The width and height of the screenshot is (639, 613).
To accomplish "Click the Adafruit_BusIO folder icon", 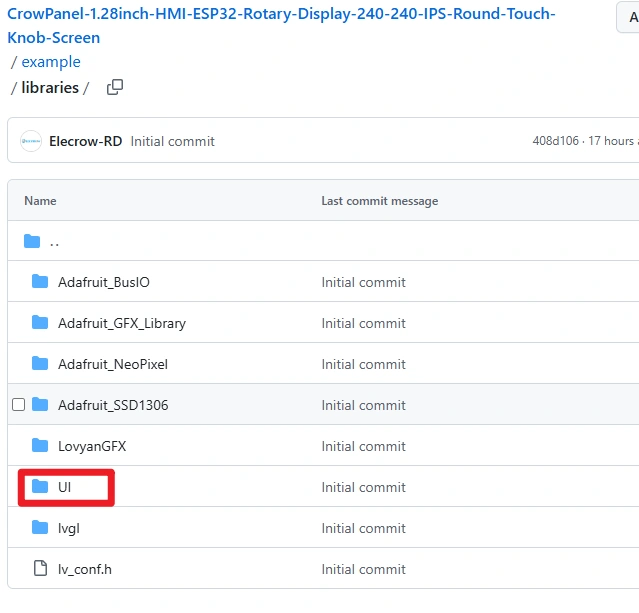I will (40, 282).
